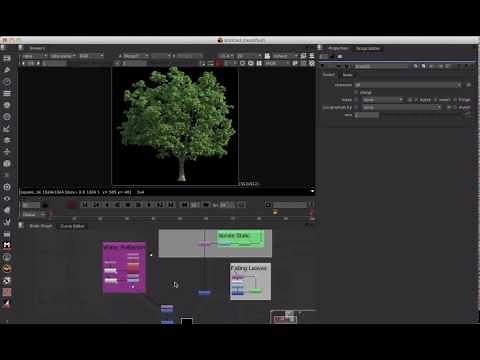Open the Time nodes toolbar menu
The image size is (480, 360).
click(7, 82)
